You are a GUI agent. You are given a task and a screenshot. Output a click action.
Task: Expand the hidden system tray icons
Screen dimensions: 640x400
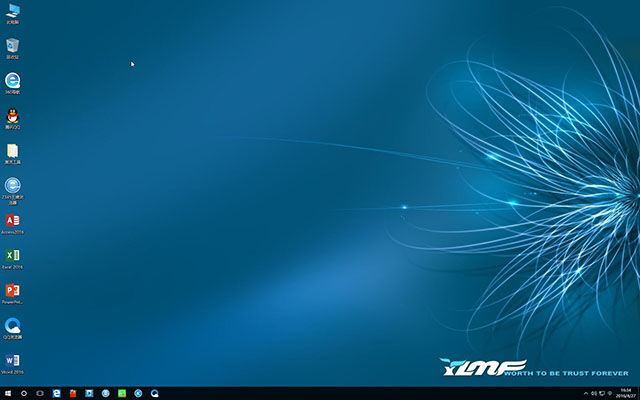[x=585, y=393]
